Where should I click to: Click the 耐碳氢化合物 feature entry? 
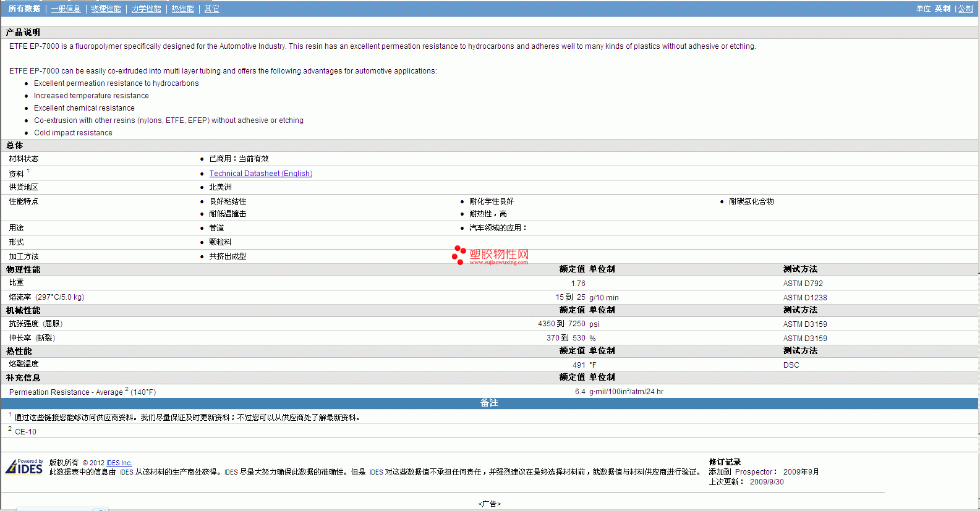click(x=751, y=201)
